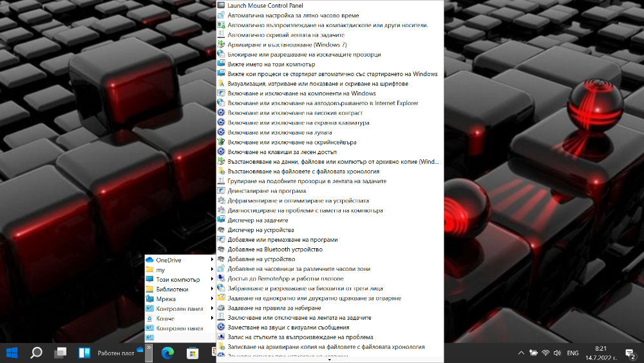The width and height of the screenshot is (644, 363).
Task: Show hidden tray icons chevron
Action: (x=521, y=353)
